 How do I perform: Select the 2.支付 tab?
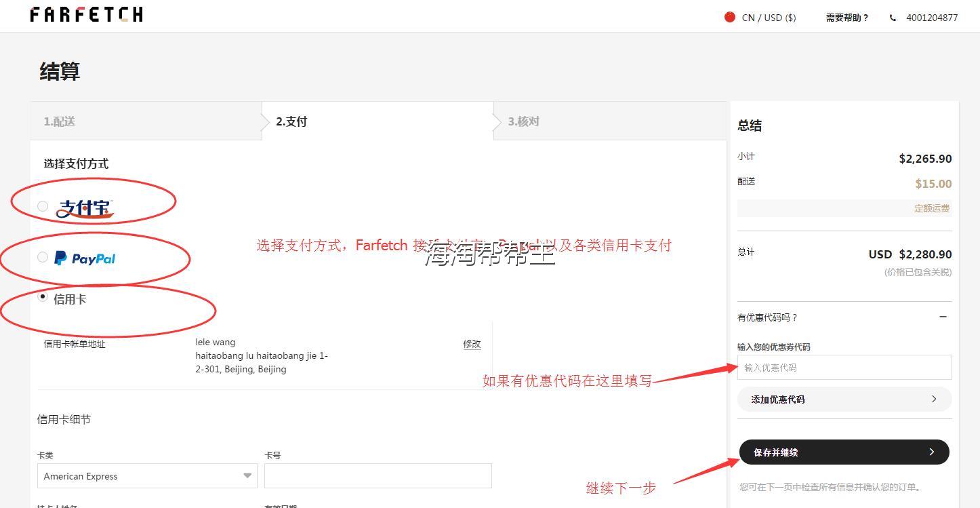pyautogui.click(x=377, y=121)
